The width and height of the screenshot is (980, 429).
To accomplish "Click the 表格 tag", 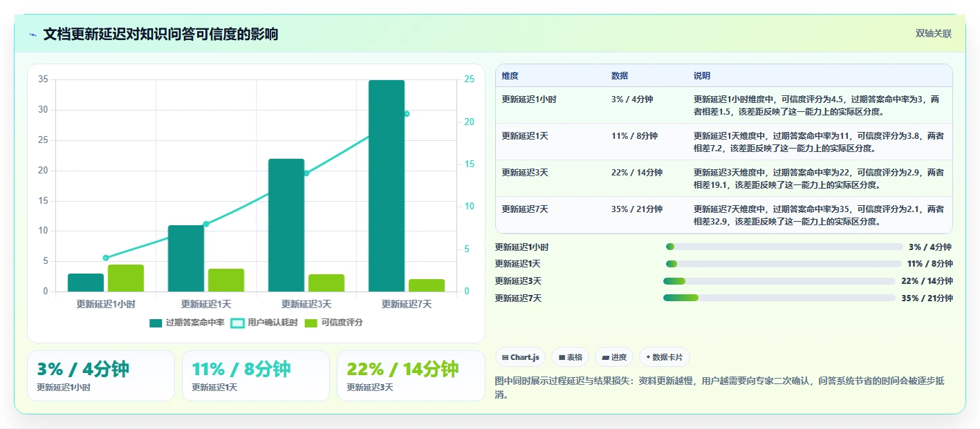I will coord(571,357).
